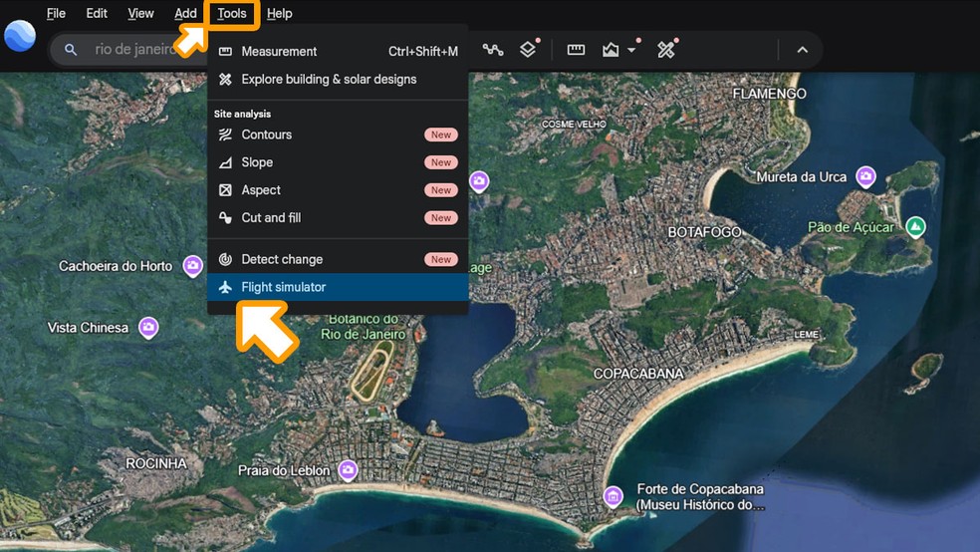Image resolution: width=980 pixels, height=552 pixels.
Task: Click the ROCINHA map label
Action: (x=156, y=464)
